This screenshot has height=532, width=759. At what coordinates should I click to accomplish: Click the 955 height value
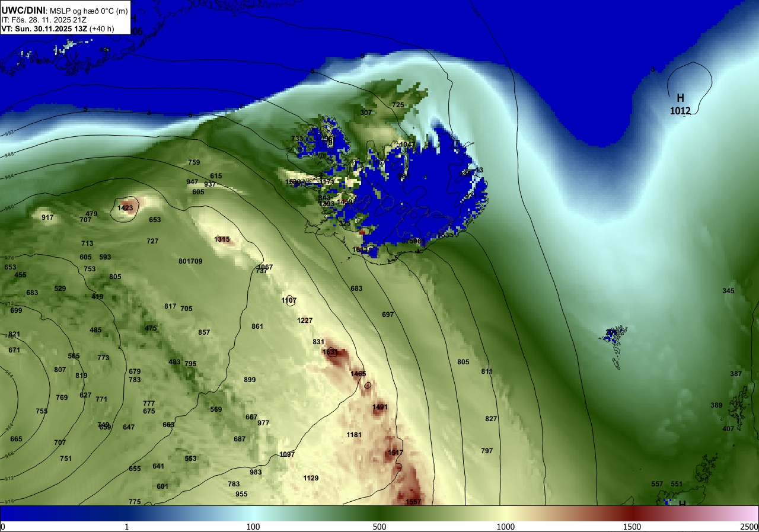[241, 494]
